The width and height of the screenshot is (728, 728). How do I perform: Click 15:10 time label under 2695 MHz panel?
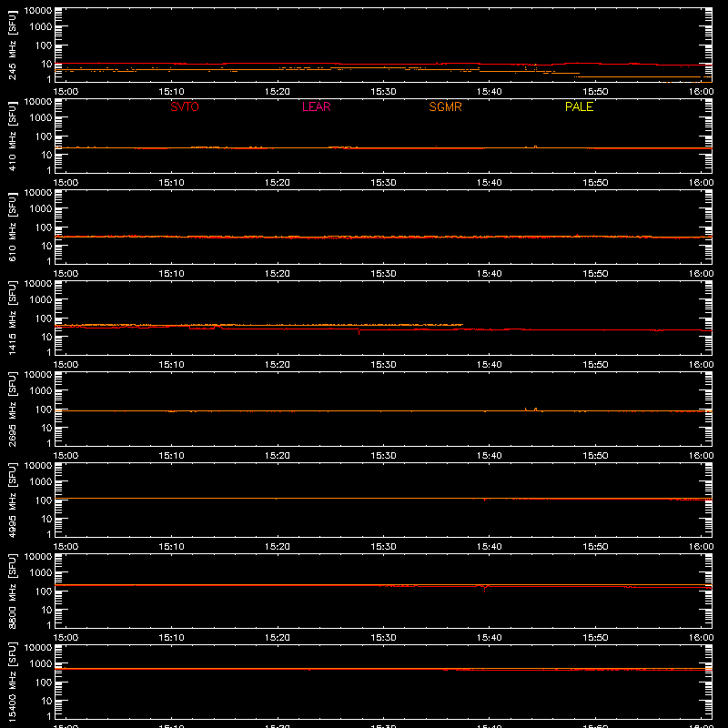(x=172, y=456)
